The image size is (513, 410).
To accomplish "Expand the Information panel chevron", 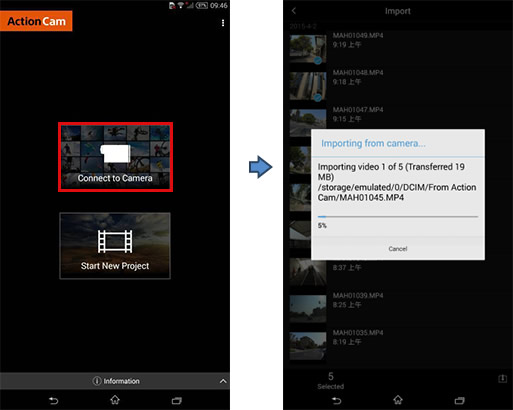I will tap(223, 381).
